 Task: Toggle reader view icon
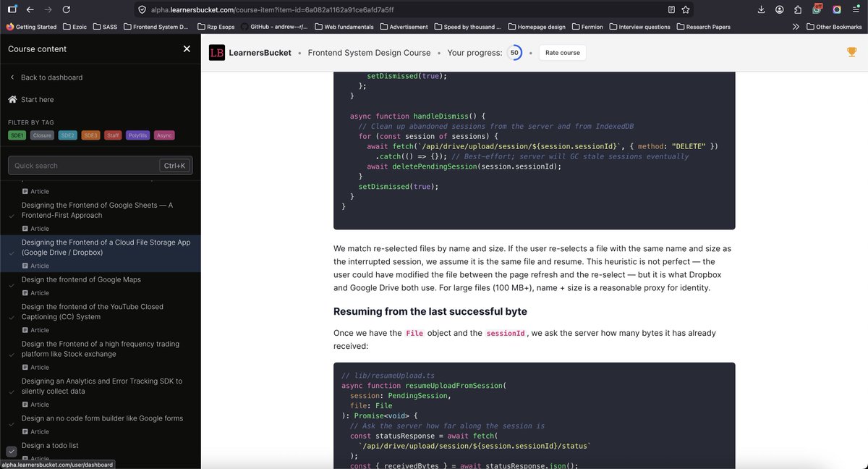(671, 10)
